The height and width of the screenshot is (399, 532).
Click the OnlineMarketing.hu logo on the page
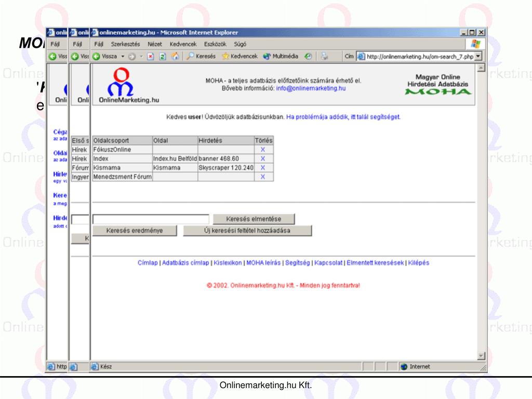pyautogui.click(x=129, y=85)
